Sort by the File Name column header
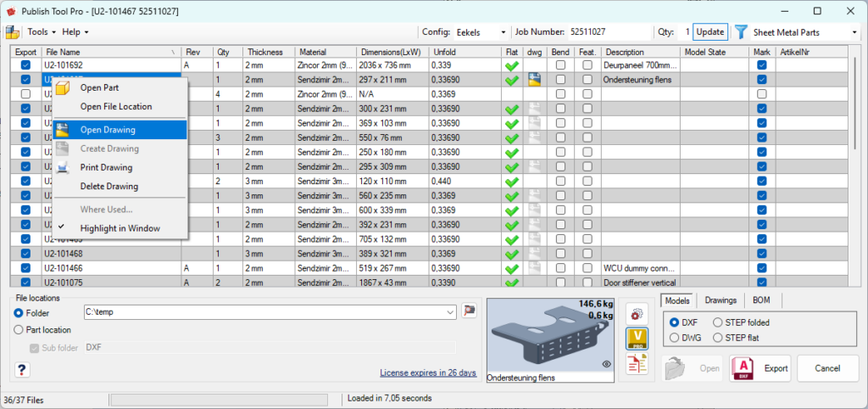This screenshot has width=868, height=409. coord(111,52)
